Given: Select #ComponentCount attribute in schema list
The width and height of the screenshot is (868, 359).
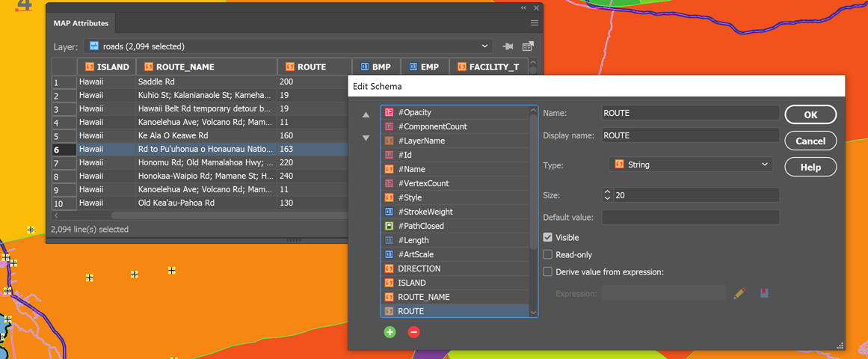Looking at the screenshot, I should coord(455,126).
